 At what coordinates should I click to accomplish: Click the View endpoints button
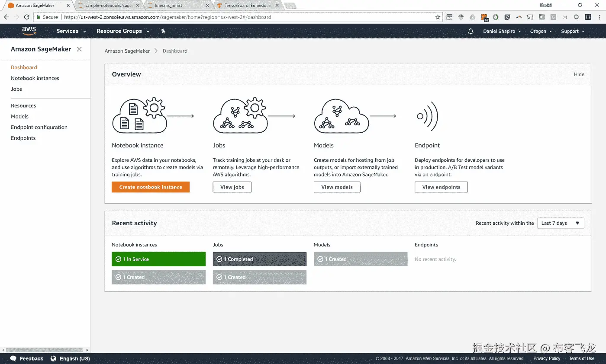click(x=441, y=187)
